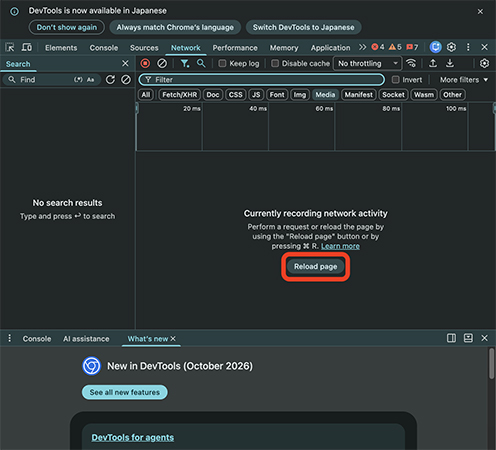Viewport: 496px width, 450px height.
Task: Open the AI assistance icon in toolbar
Action: click(435, 47)
